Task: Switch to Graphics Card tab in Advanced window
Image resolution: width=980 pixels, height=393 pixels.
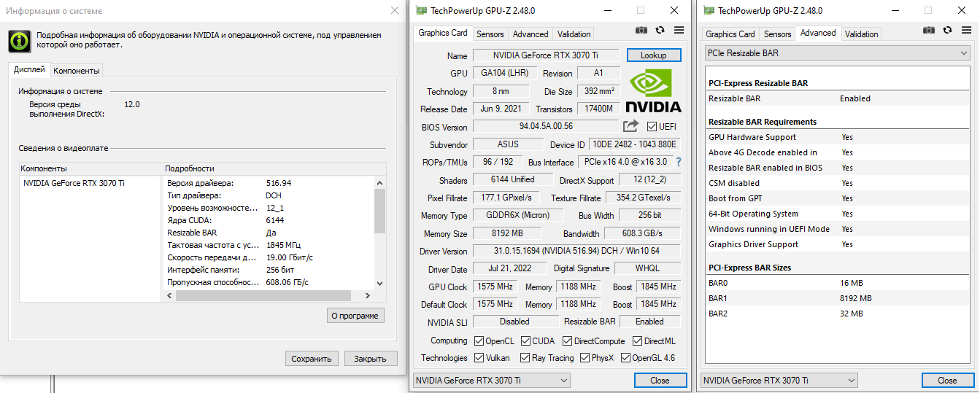Action: (x=730, y=34)
